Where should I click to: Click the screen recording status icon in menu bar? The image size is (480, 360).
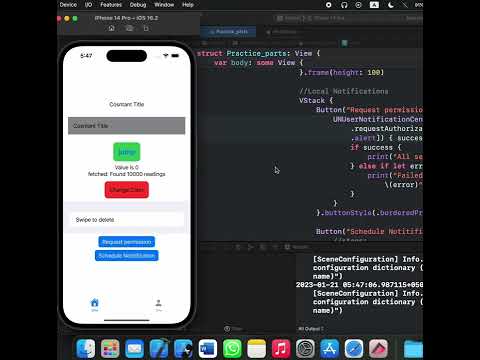tap(329, 5)
